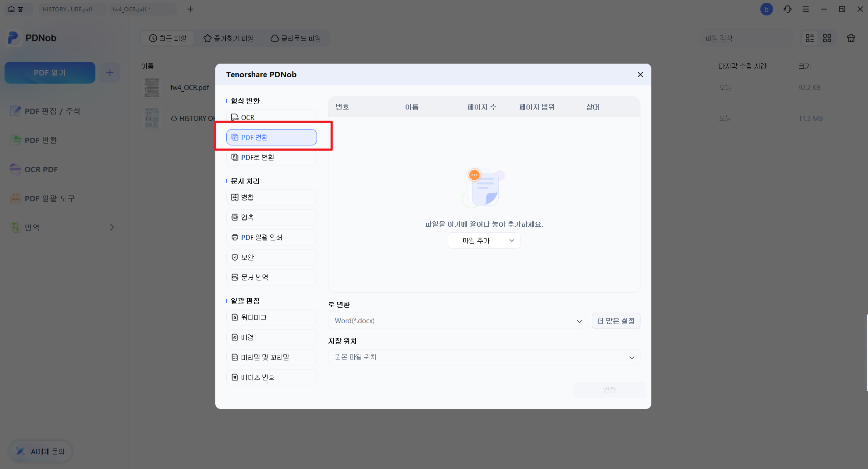Click the 마지막 수정 시간 column header
Screen dimensions: 868x469
click(742, 66)
